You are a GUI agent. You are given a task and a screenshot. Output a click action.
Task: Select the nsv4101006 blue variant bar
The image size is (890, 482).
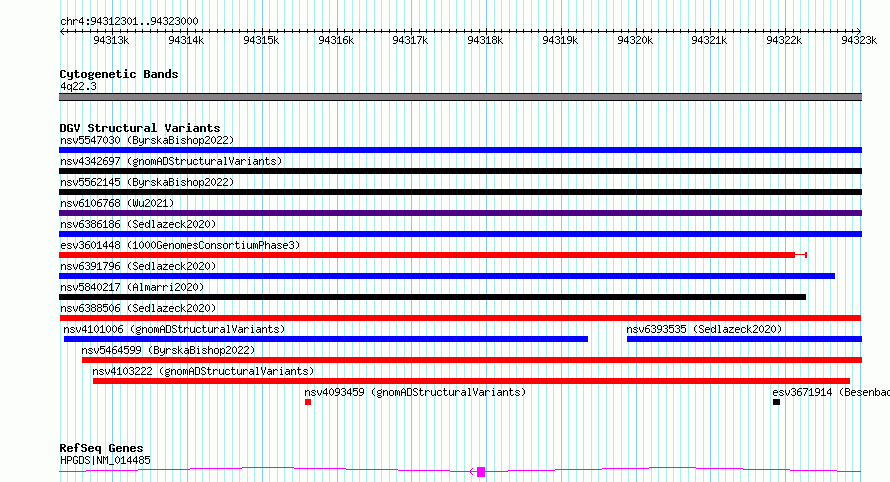[x=326, y=339]
